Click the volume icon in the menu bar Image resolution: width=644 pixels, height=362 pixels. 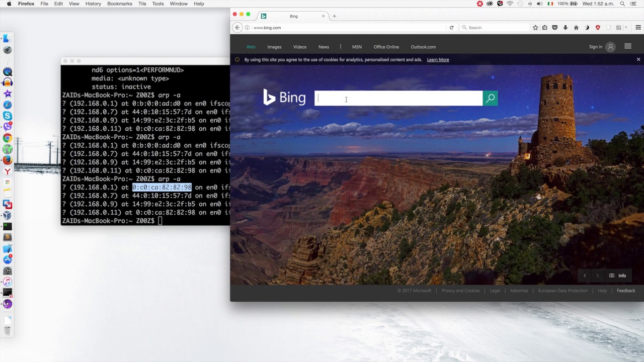(x=539, y=4)
